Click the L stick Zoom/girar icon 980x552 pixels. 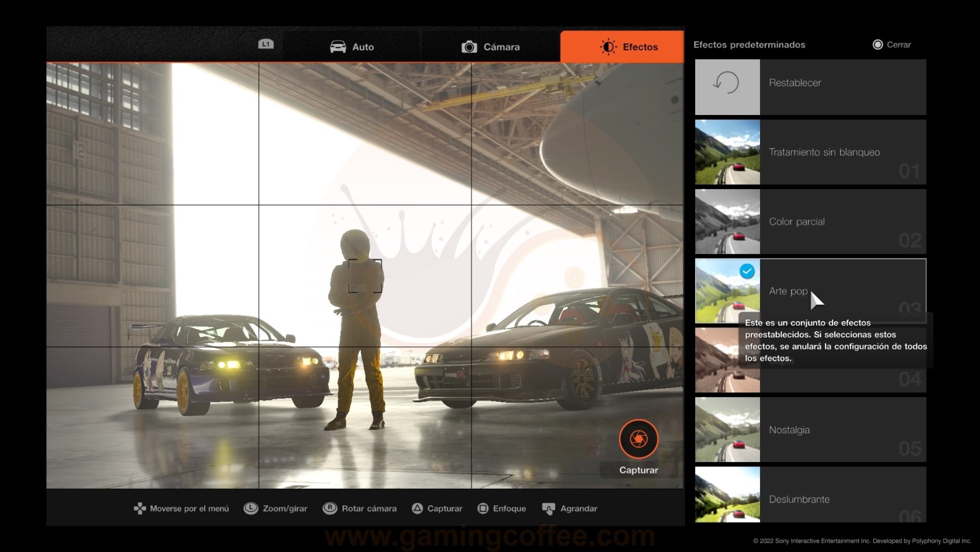pos(250,508)
